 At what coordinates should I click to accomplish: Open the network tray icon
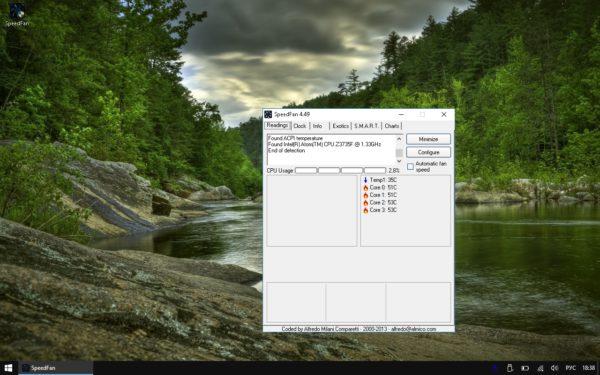pyautogui.click(x=540, y=368)
